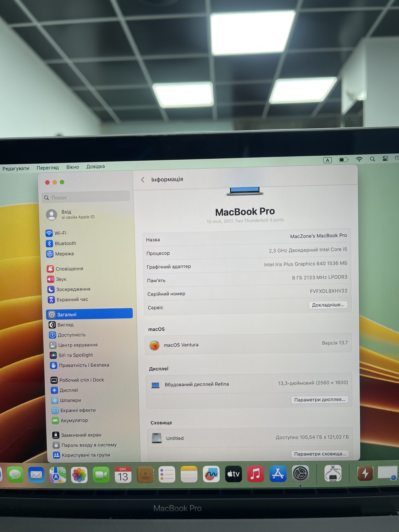Open the Перегляд menu
This screenshot has height=532, width=399.
pos(48,168)
